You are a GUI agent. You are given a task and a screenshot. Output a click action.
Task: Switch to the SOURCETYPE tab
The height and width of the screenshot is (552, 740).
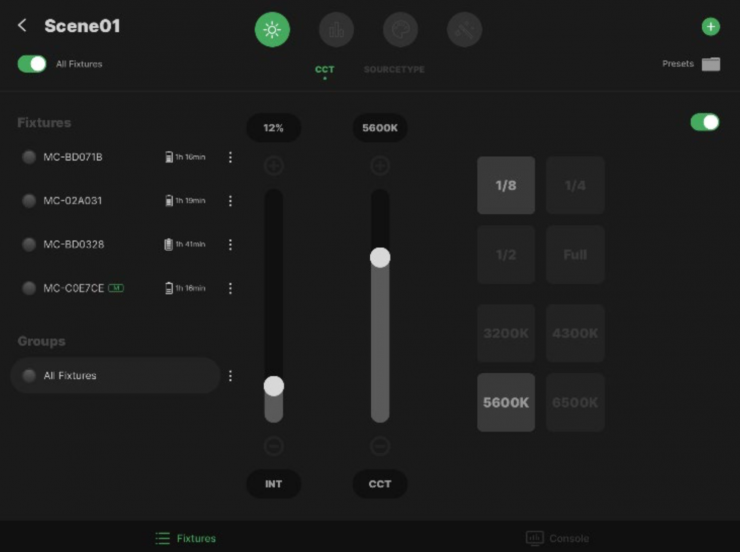click(x=394, y=70)
